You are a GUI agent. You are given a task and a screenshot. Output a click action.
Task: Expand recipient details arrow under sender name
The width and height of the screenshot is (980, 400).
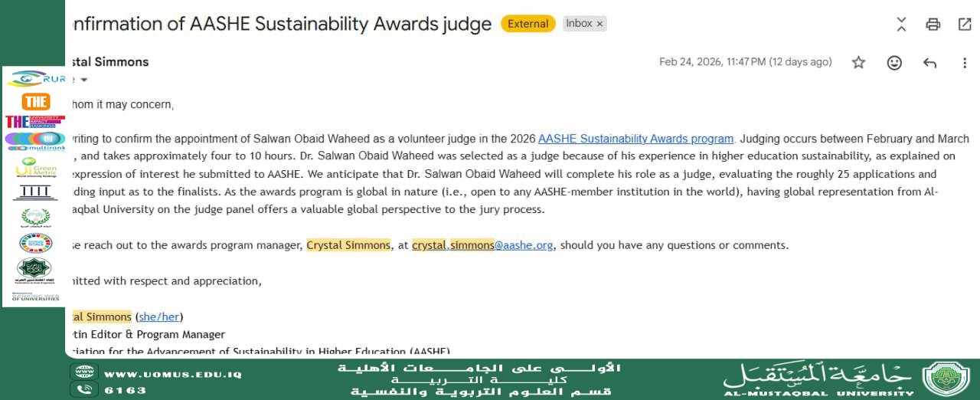click(83, 80)
